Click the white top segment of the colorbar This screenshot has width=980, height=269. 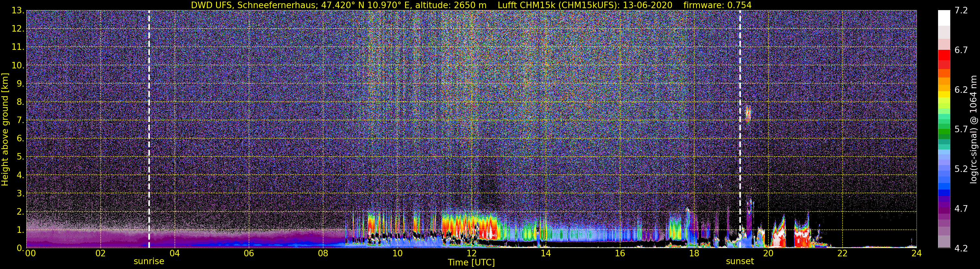[x=944, y=18]
